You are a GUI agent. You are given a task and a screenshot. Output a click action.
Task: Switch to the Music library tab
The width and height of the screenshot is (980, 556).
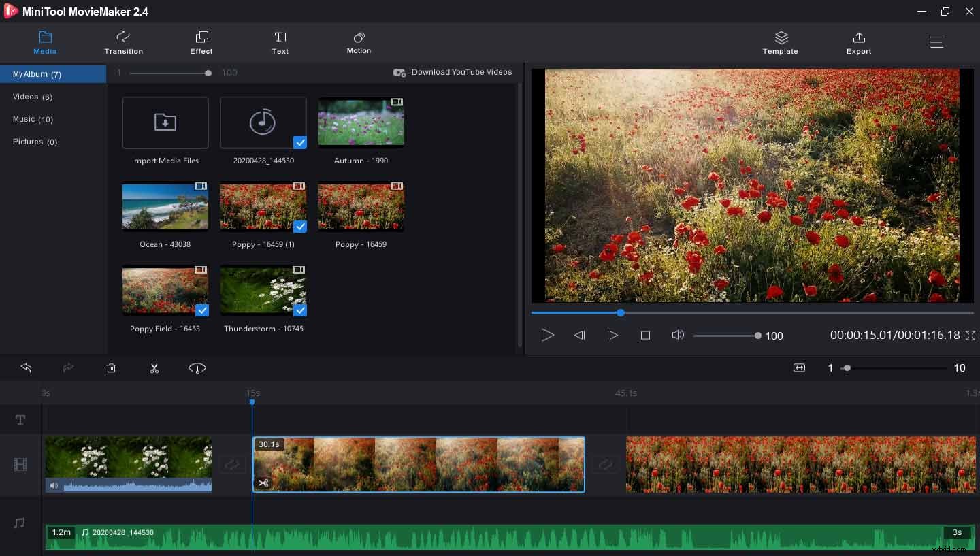[x=32, y=119]
